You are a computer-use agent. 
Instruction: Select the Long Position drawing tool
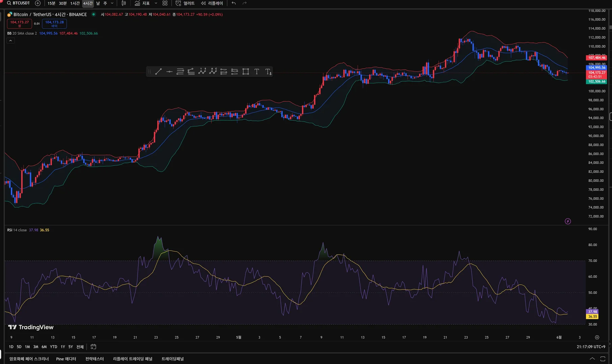click(x=224, y=71)
